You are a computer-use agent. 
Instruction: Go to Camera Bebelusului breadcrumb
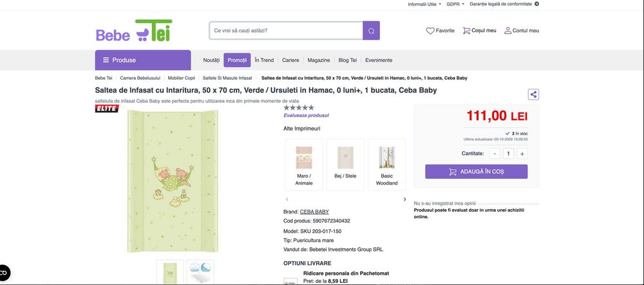[x=140, y=78]
